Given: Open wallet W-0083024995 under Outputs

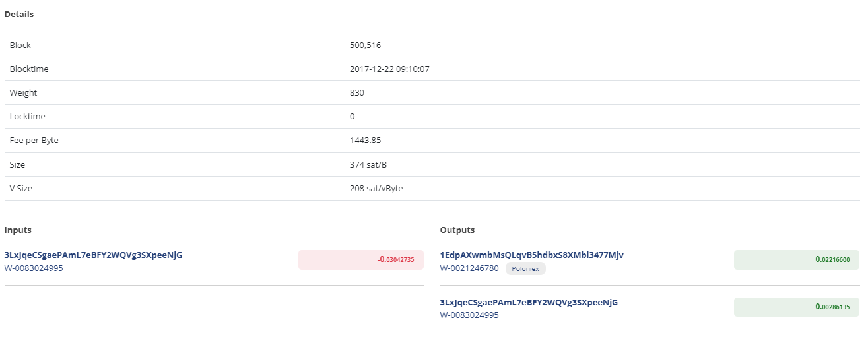Looking at the screenshot, I should [469, 315].
